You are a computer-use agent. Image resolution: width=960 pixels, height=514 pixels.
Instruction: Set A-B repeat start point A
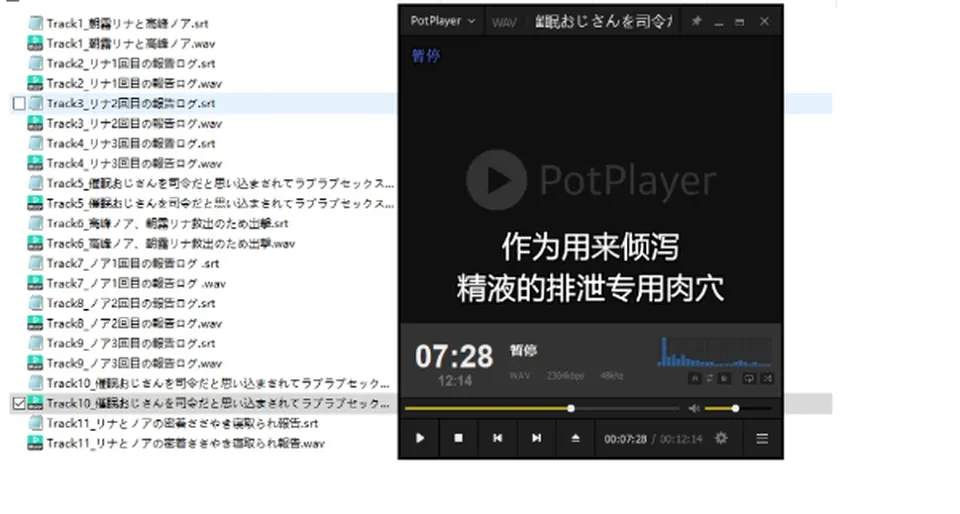tap(694, 378)
